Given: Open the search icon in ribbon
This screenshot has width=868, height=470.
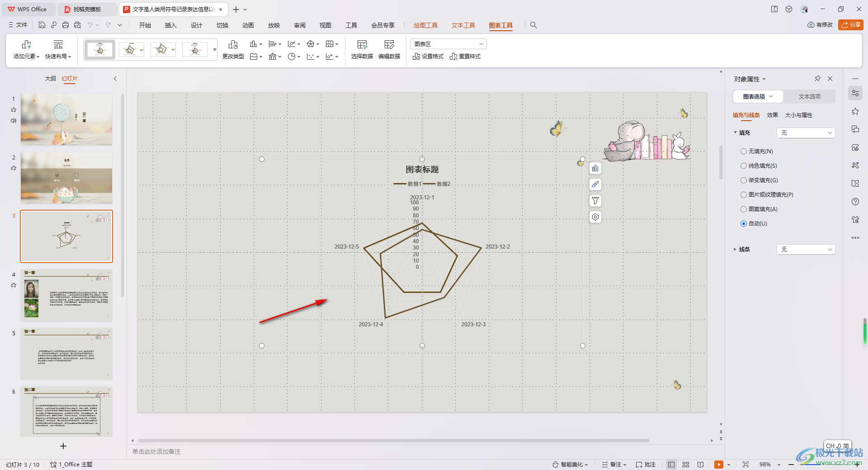Looking at the screenshot, I should click(533, 25).
